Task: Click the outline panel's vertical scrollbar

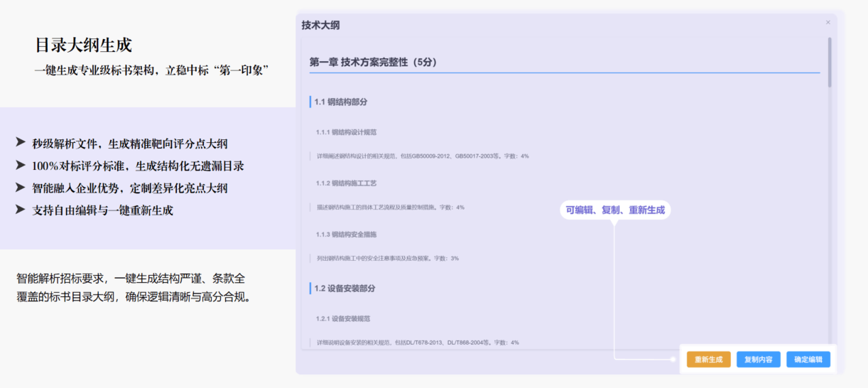Action: point(829,64)
